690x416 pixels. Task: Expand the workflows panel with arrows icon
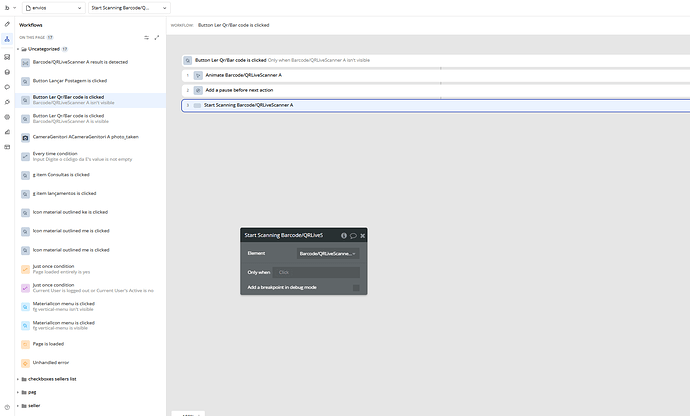tap(157, 37)
